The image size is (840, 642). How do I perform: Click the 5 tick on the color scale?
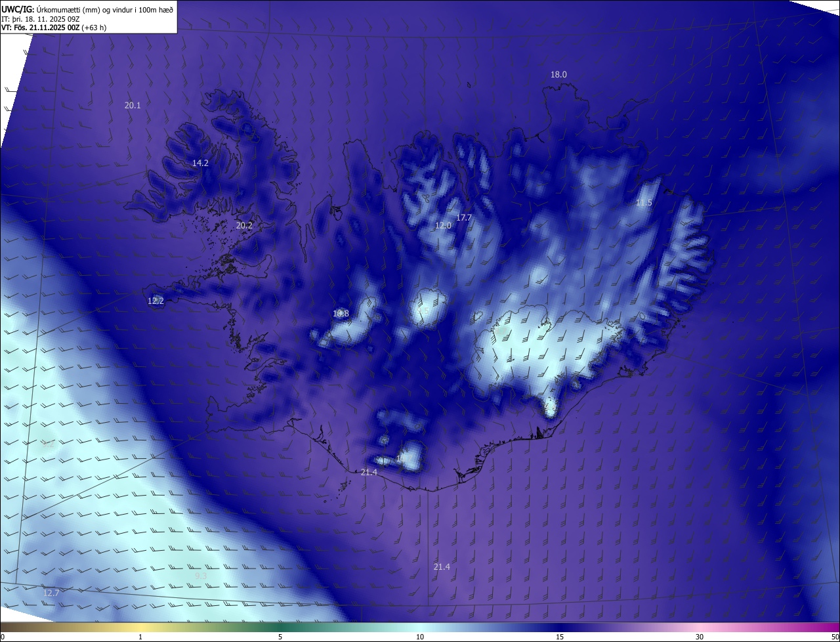[x=280, y=637]
